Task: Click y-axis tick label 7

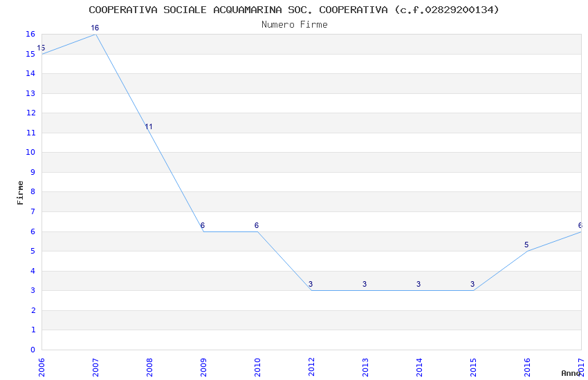Action: pos(33,211)
